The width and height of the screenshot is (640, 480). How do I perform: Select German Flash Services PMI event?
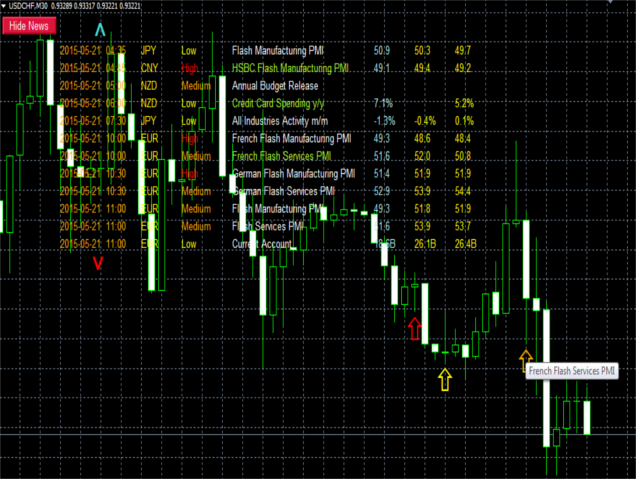[284, 191]
